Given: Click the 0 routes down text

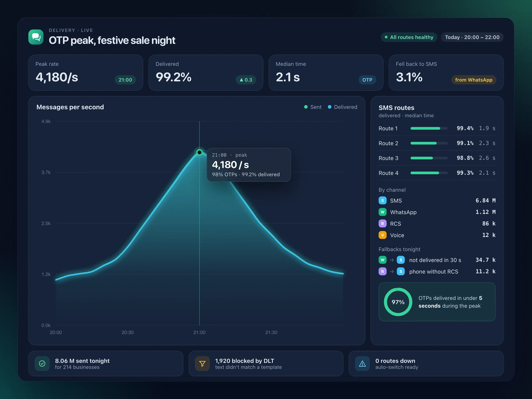Looking at the screenshot, I should [x=395, y=361].
